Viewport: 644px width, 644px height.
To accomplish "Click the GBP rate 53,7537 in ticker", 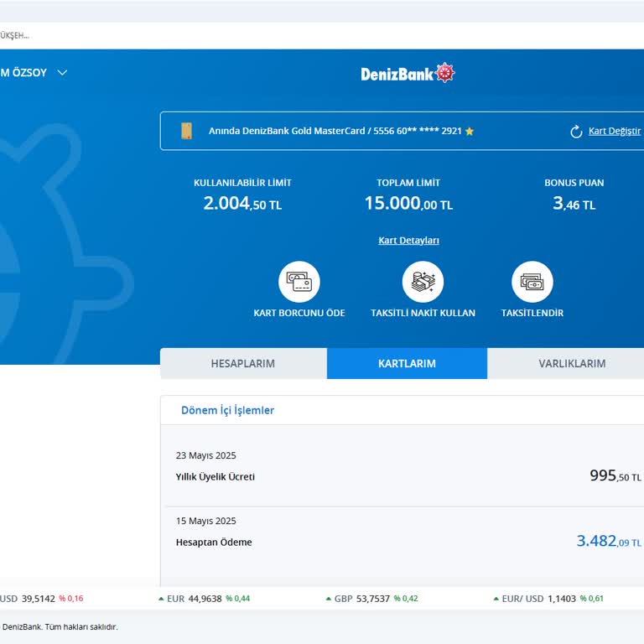I will pyautogui.click(x=373, y=599).
